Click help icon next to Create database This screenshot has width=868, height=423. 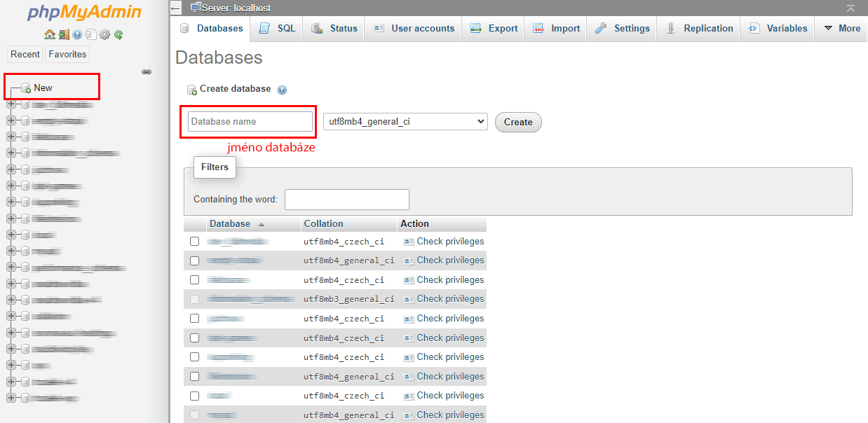click(282, 90)
